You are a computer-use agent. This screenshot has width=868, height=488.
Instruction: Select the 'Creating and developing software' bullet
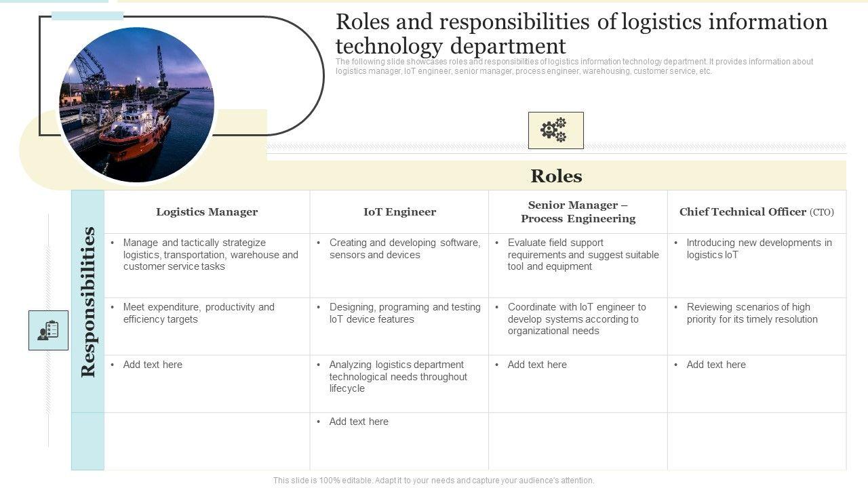pos(404,249)
